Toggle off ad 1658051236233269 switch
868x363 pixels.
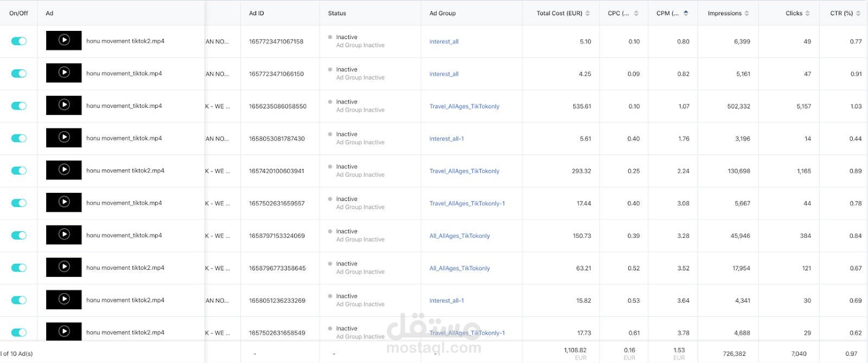[x=19, y=300]
